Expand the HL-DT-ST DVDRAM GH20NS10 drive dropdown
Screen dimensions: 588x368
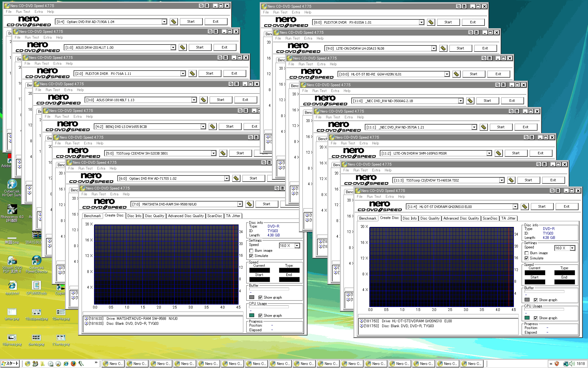[515, 207]
